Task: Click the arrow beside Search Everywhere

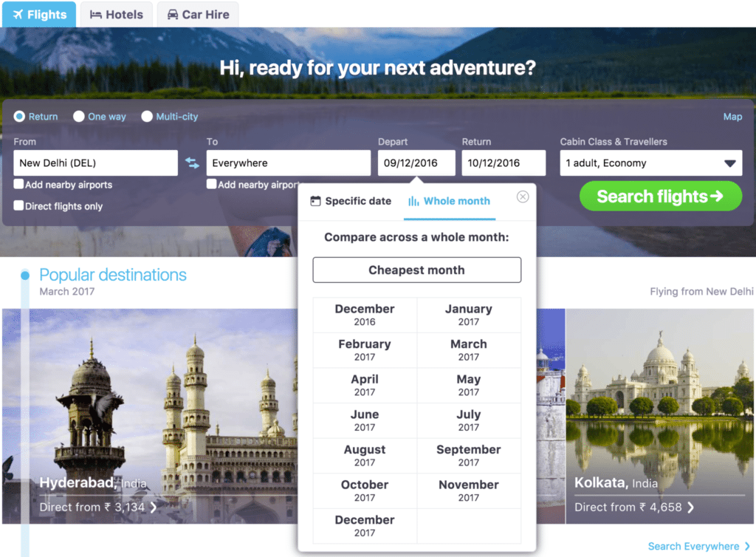Action: click(x=747, y=546)
